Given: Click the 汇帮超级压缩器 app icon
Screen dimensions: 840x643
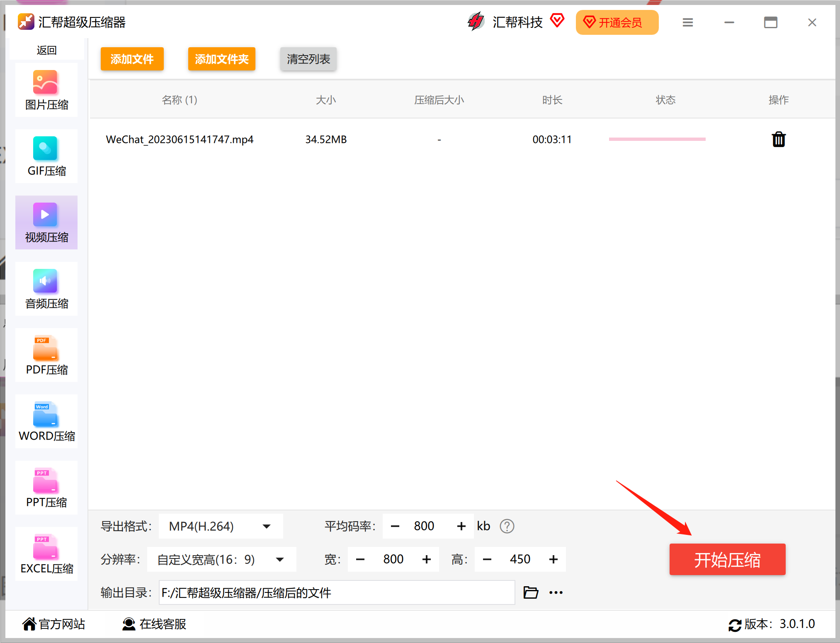Looking at the screenshot, I should [26, 22].
